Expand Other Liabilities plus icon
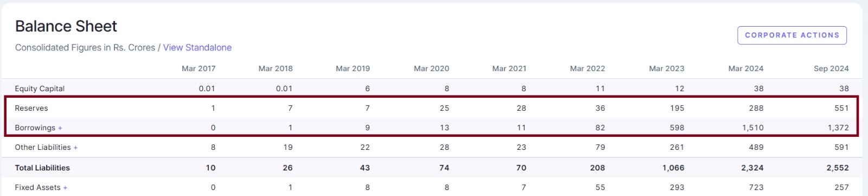This screenshot has height=196, width=868. click(75, 148)
